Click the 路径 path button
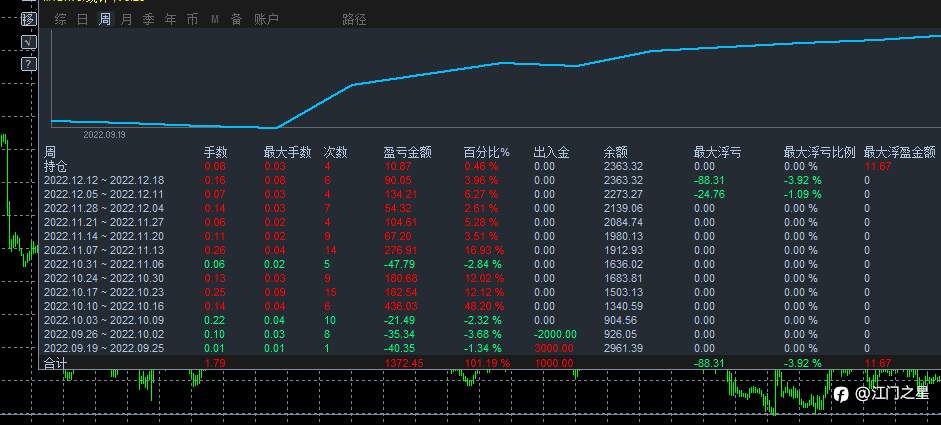The width and height of the screenshot is (941, 425). point(354,19)
